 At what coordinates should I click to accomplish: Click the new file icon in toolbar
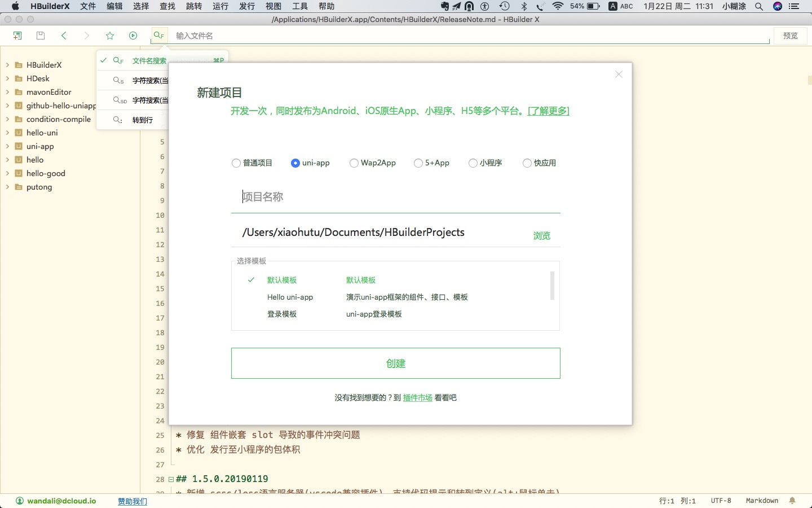tap(17, 36)
